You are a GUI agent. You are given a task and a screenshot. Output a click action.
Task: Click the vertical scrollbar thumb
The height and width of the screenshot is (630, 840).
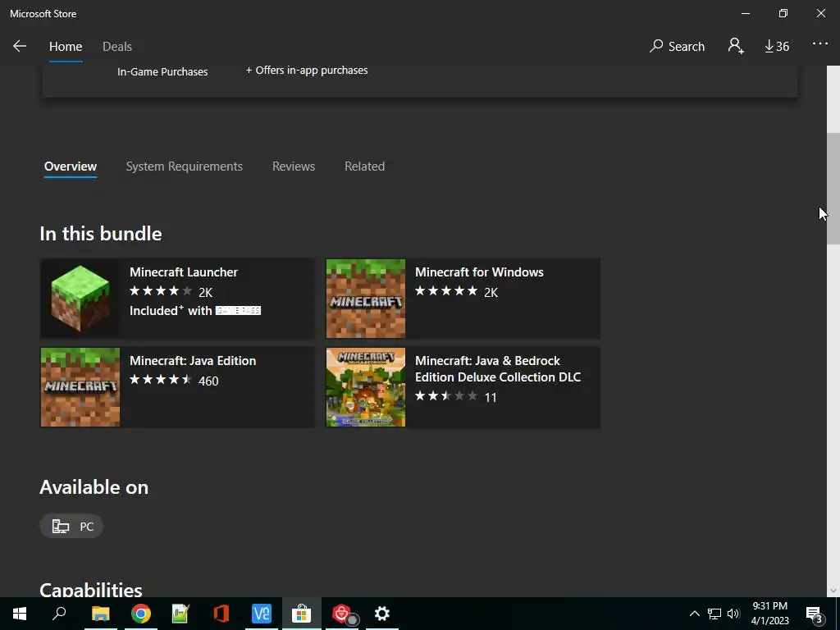point(833,188)
